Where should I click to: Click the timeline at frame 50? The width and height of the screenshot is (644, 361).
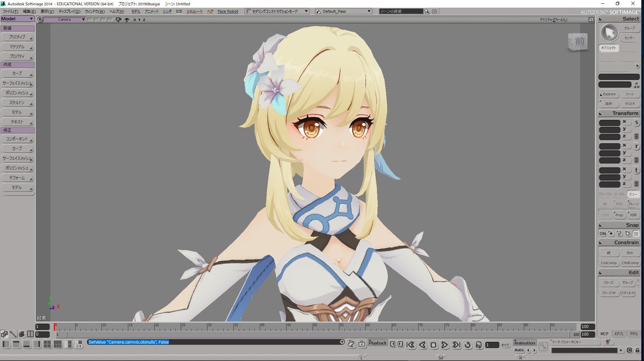click(314, 327)
